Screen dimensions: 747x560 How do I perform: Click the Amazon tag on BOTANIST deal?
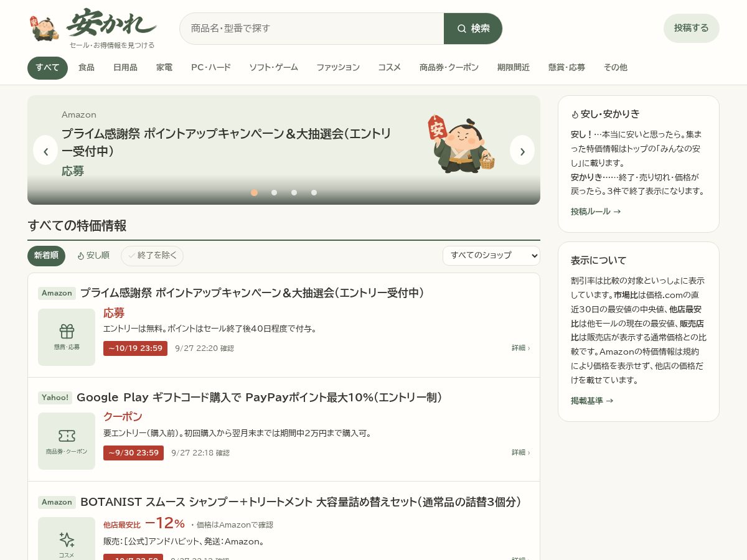(57, 502)
